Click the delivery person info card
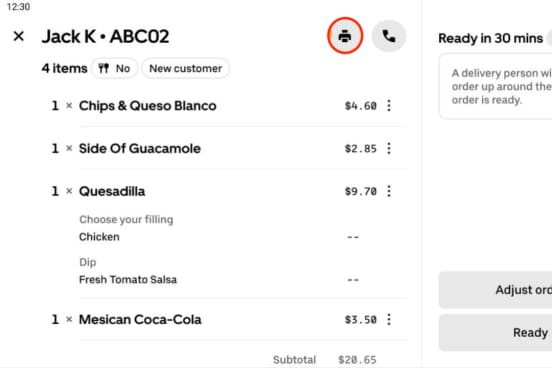552x368 pixels. tap(495, 86)
